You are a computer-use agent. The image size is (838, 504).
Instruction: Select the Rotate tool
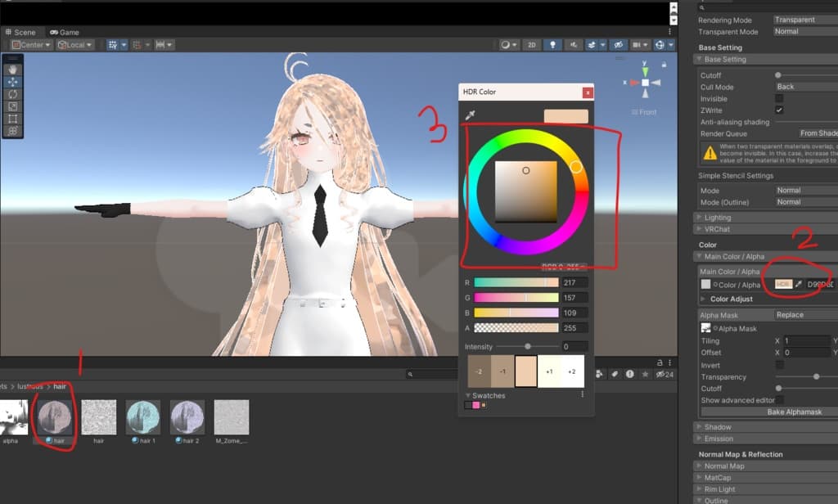(x=13, y=94)
